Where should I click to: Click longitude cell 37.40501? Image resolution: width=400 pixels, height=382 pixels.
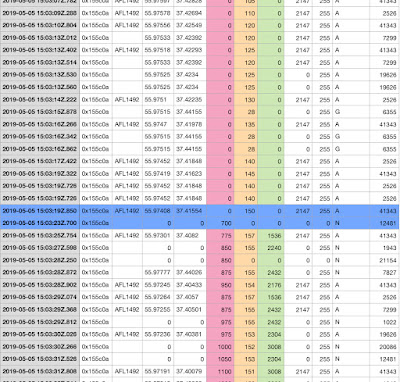189,310
